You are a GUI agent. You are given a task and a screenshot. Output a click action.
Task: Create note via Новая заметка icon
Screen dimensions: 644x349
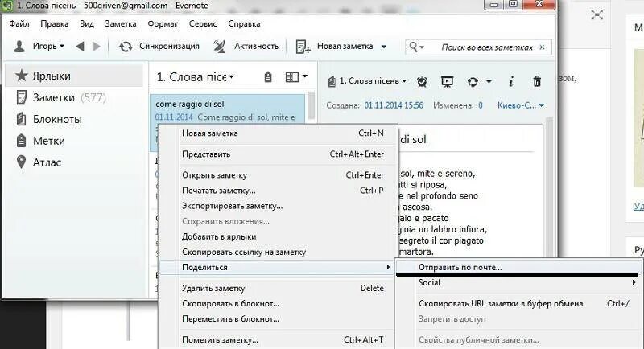point(303,47)
